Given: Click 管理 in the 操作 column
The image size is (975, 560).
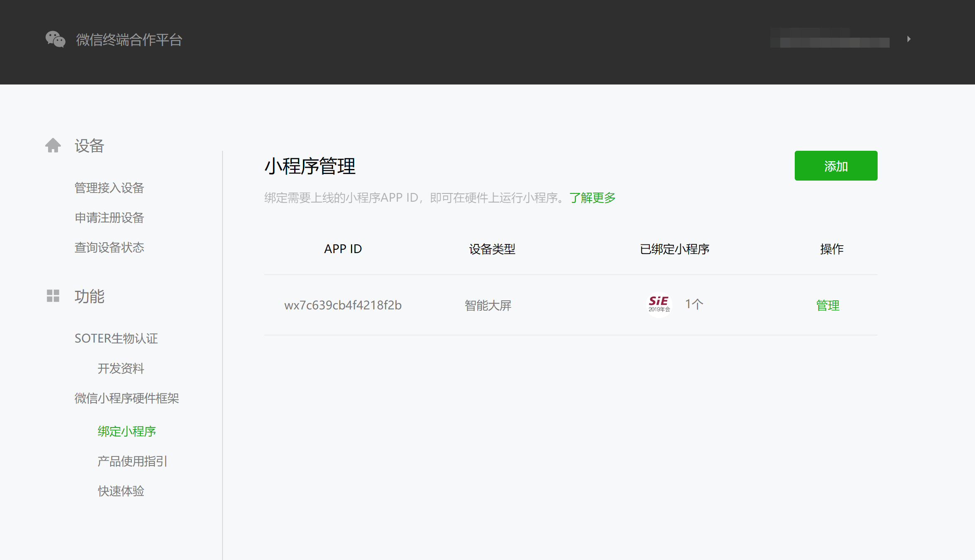Looking at the screenshot, I should 827,305.
